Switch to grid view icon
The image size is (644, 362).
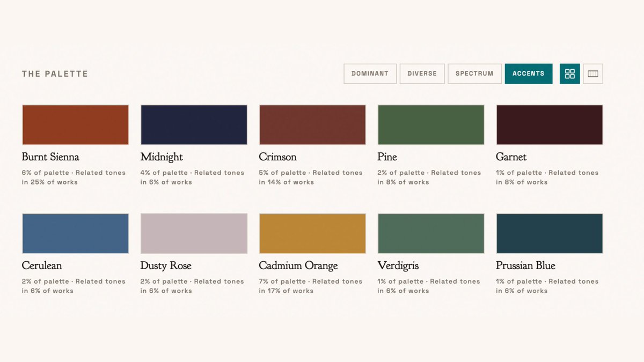pos(570,73)
